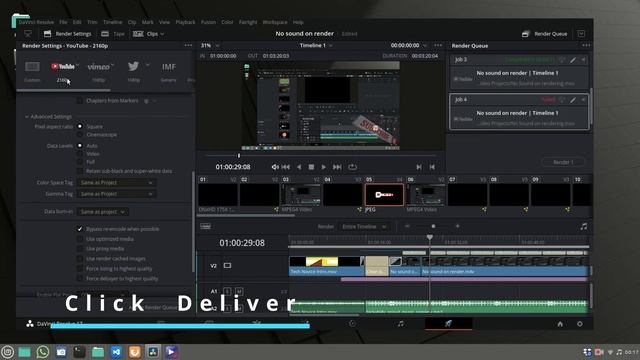Open Project Manager home icon
The width and height of the screenshot is (640, 360).
560,324
